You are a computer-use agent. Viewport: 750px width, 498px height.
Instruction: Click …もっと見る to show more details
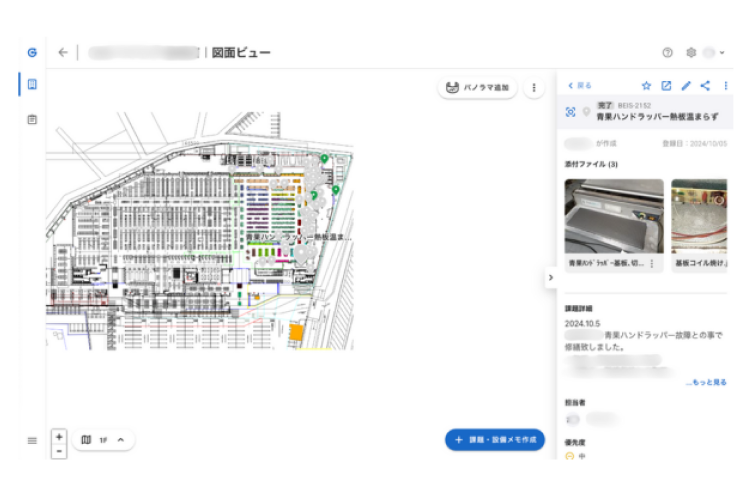pyautogui.click(x=705, y=382)
